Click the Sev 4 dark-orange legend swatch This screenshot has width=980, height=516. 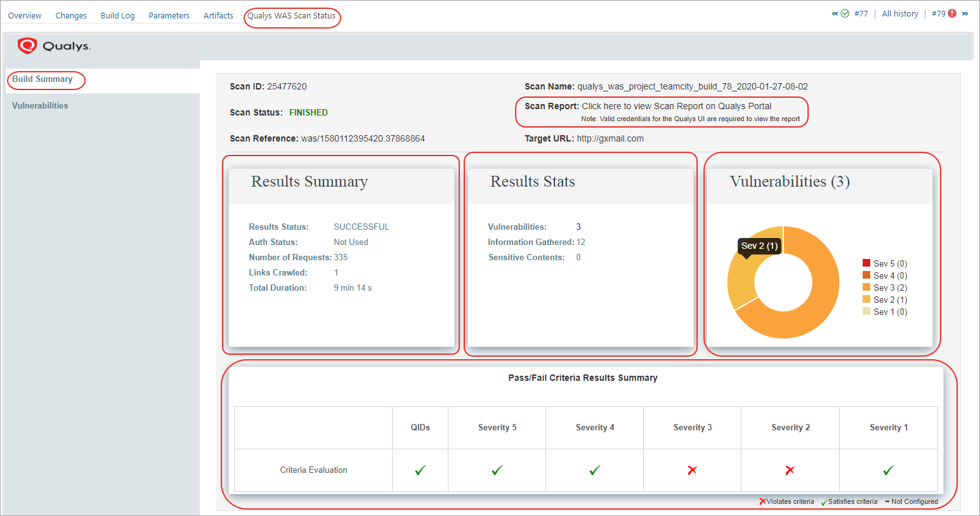866,275
